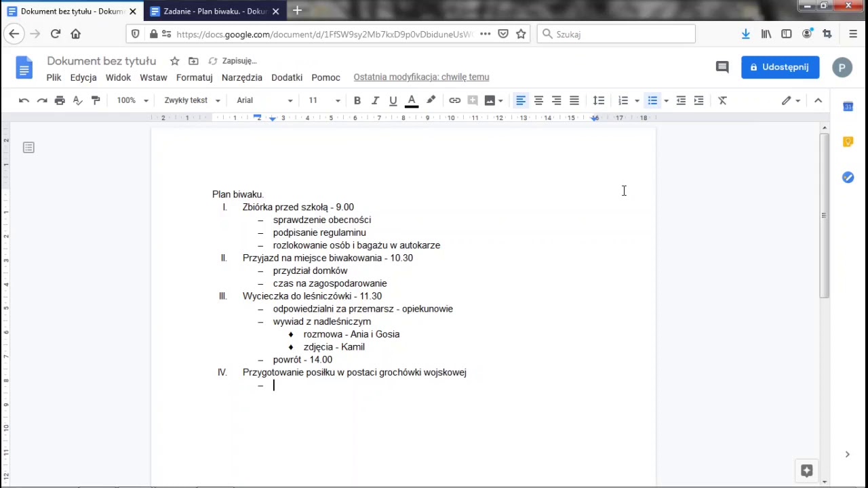The image size is (868, 488).
Task: Clear formatting from selected text
Action: (722, 100)
